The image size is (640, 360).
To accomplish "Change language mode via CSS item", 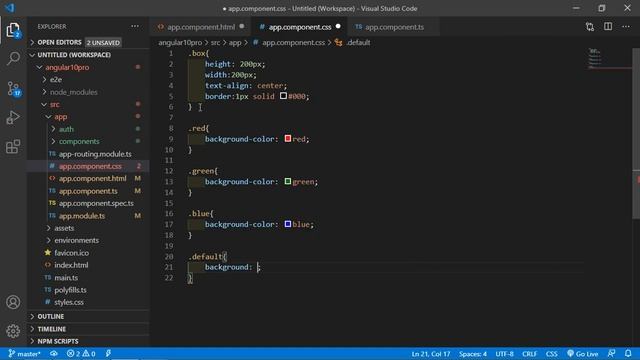I will (551, 354).
